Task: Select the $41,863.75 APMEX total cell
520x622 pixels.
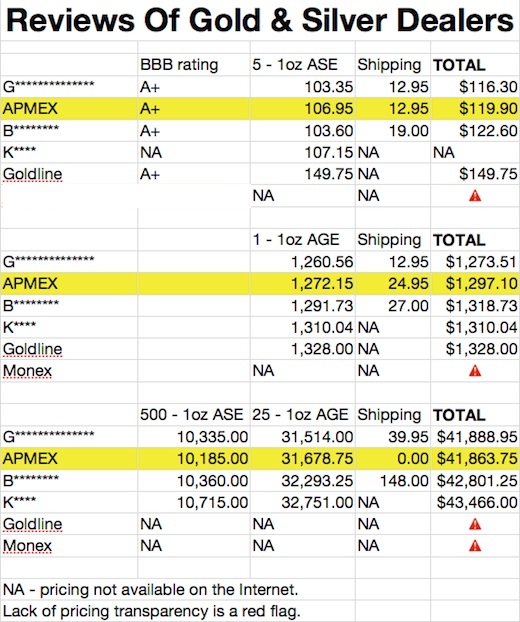Action: 475,459
